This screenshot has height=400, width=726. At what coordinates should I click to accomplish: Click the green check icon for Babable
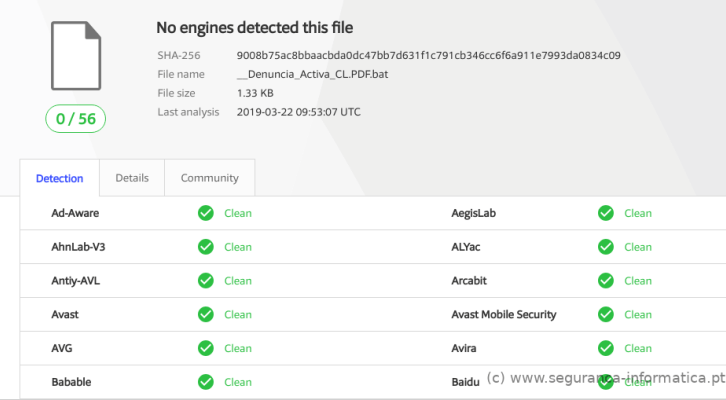(206, 382)
